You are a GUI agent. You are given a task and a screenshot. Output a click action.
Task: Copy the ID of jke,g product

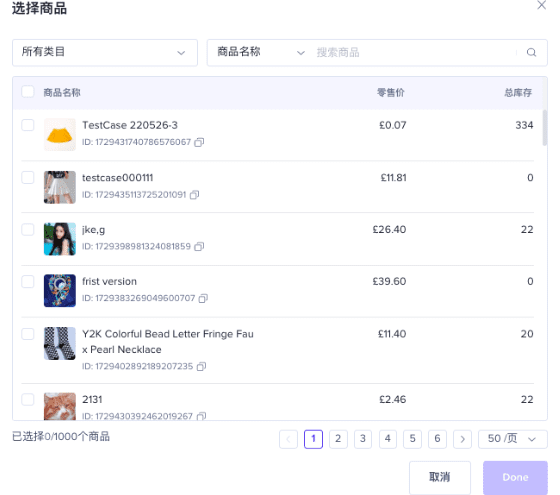click(x=199, y=246)
